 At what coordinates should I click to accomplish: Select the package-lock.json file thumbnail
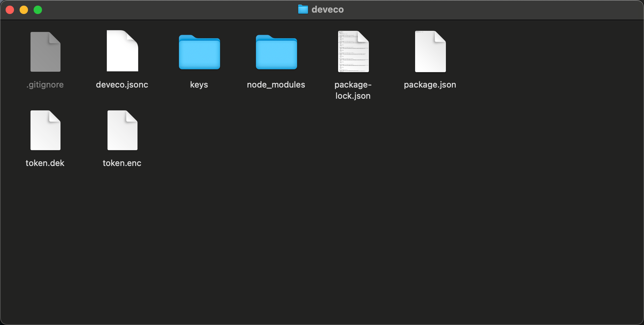point(353,51)
